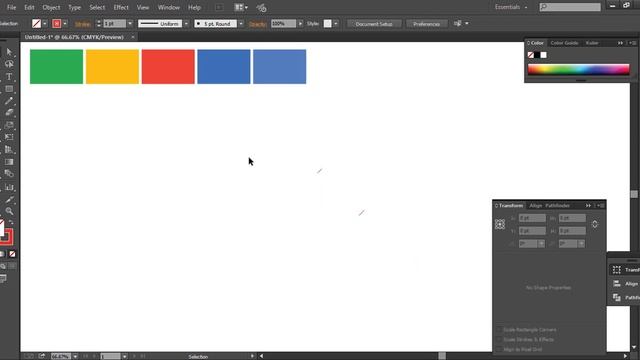Select the Slice tool
640x360 pixels.
pyautogui.click(x=9, y=200)
